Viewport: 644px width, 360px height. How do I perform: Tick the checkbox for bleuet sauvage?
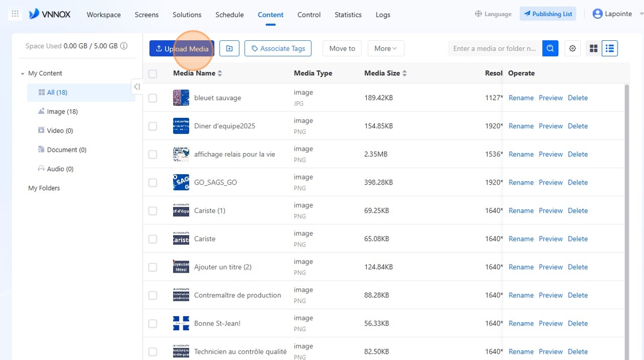point(153,98)
